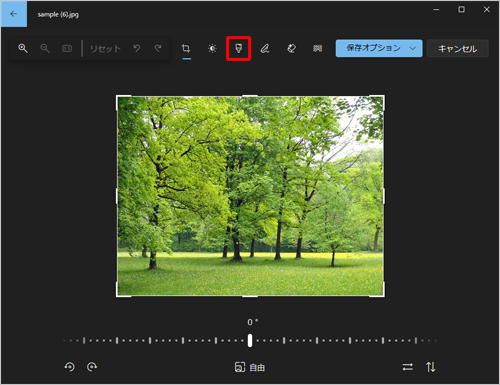Image resolution: width=500 pixels, height=385 pixels.
Task: Show image at actual size 1:1
Action: (67, 48)
